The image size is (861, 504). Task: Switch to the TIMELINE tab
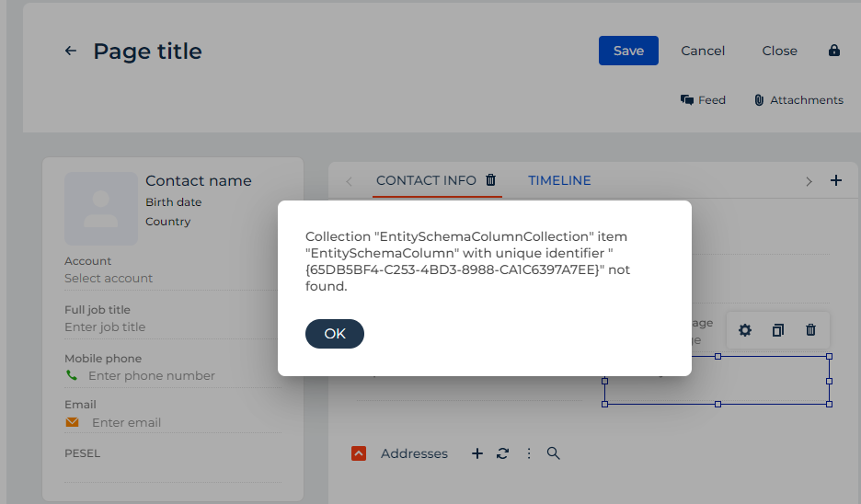(559, 180)
